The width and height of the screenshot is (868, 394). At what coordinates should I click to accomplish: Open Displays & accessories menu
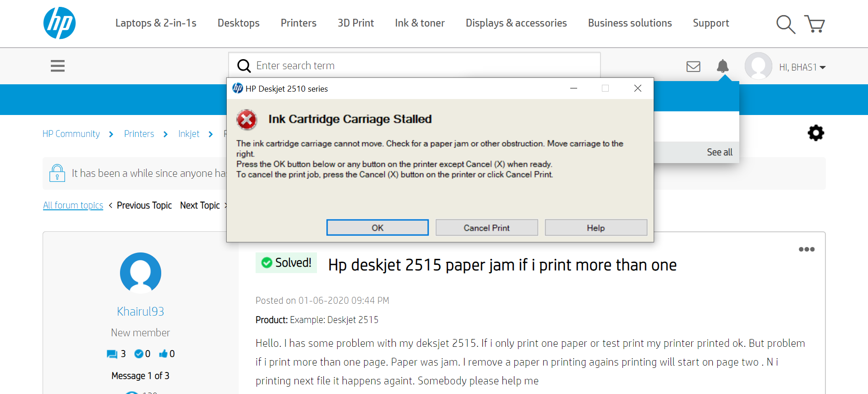coord(516,23)
